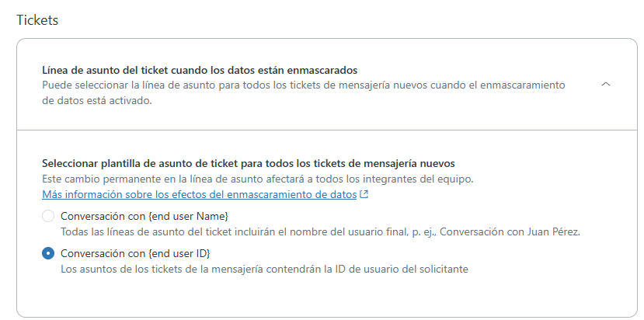Click the "Puede seleccionar la línea de asunto" description
The height and width of the screenshot is (320, 644).
click(303, 84)
